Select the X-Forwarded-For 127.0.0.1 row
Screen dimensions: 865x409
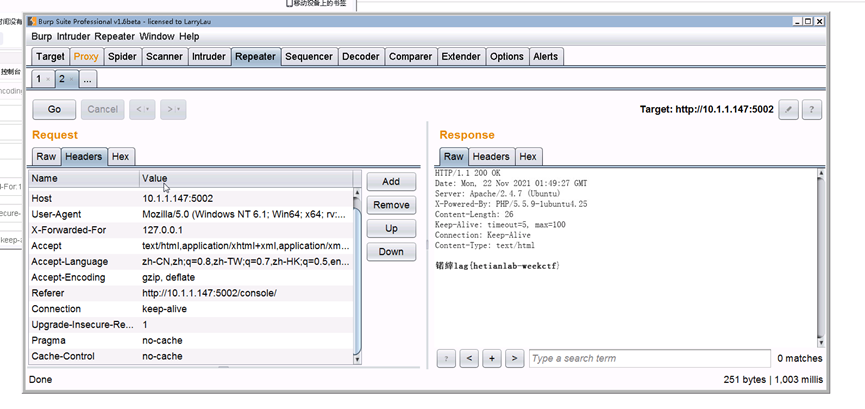pos(191,230)
